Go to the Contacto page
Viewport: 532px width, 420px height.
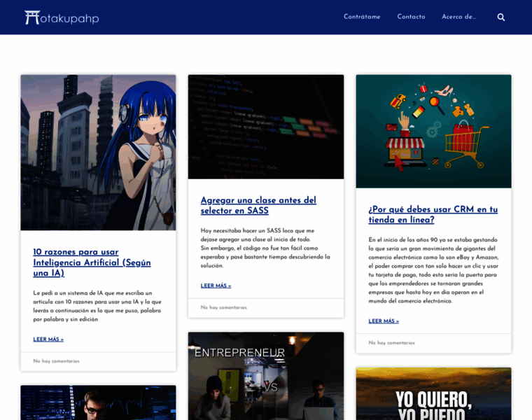[x=411, y=17]
